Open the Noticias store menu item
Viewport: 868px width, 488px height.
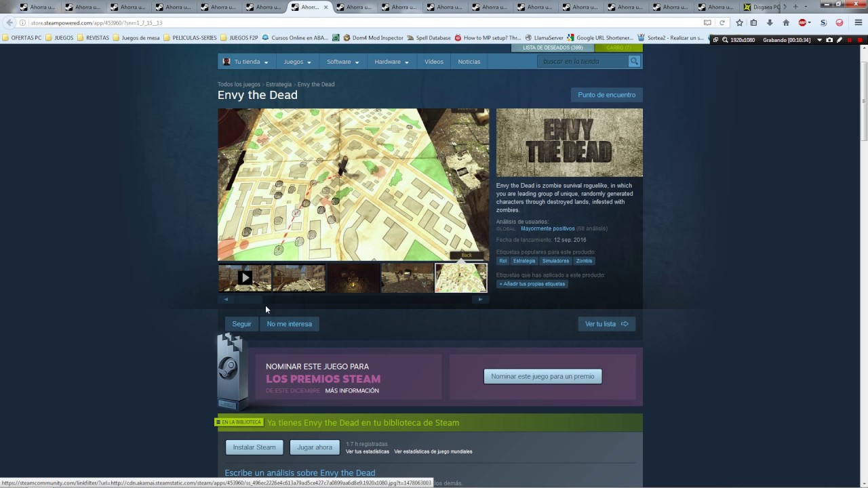469,62
